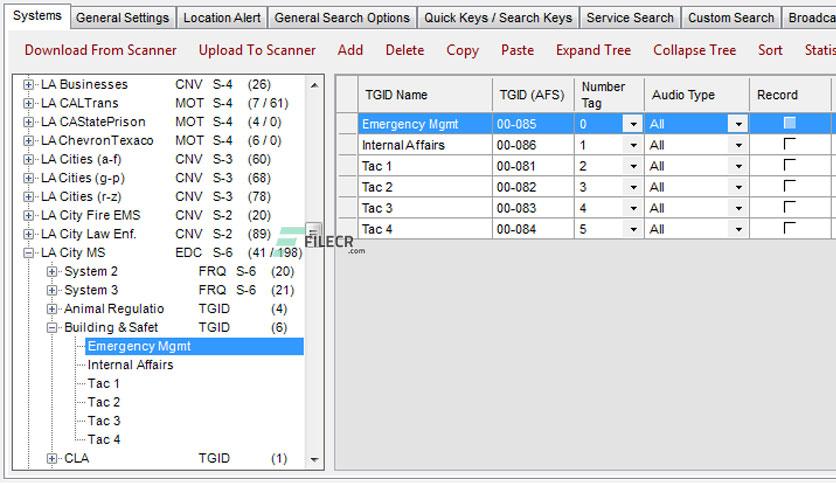Screen dimensions: 836x484
Task: Open General Search Options tab
Action: [342, 18]
